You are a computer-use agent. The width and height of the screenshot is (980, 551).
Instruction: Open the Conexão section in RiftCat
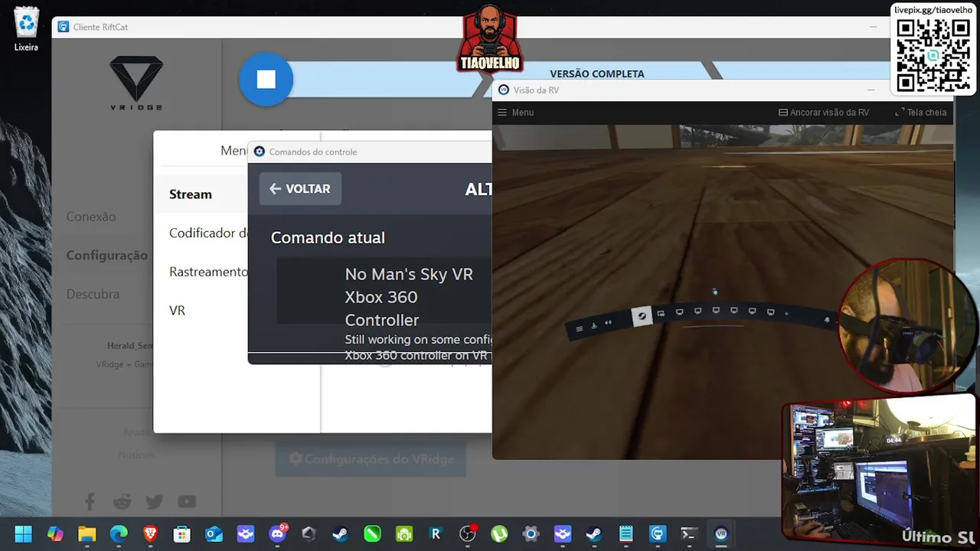coord(91,217)
